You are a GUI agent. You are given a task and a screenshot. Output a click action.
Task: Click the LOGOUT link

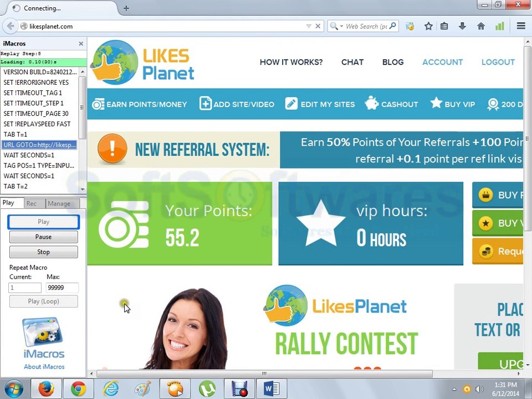pos(498,62)
